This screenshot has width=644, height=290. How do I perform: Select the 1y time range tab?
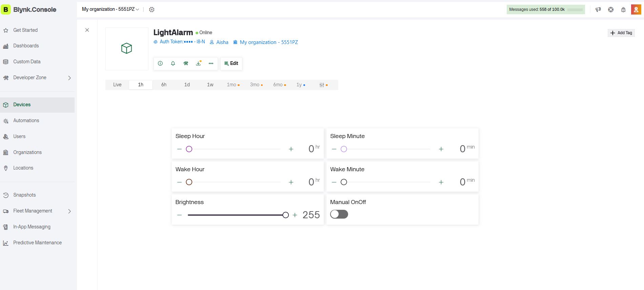pyautogui.click(x=301, y=85)
